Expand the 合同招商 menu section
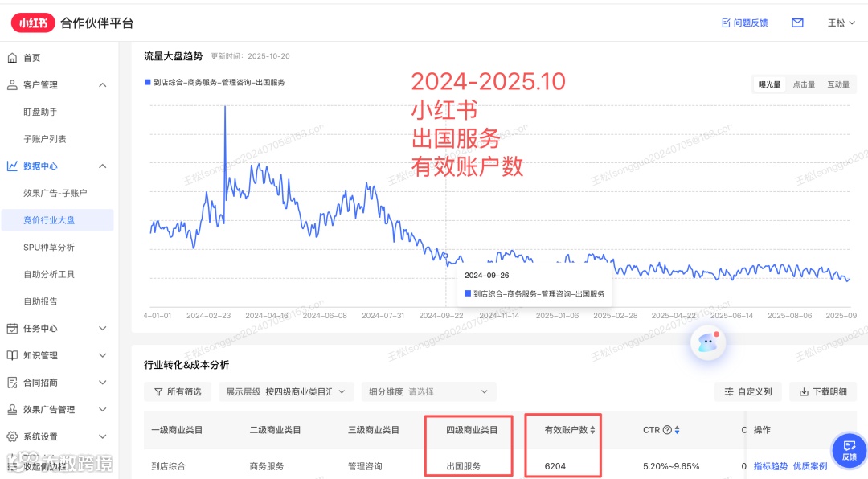Viewport: 868px width, 479px height. point(102,383)
